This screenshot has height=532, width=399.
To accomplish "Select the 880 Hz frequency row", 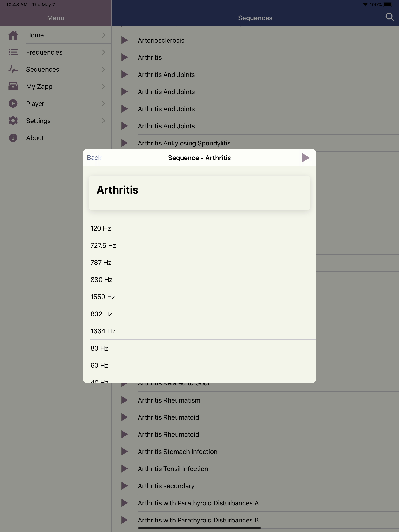I will (199, 279).
